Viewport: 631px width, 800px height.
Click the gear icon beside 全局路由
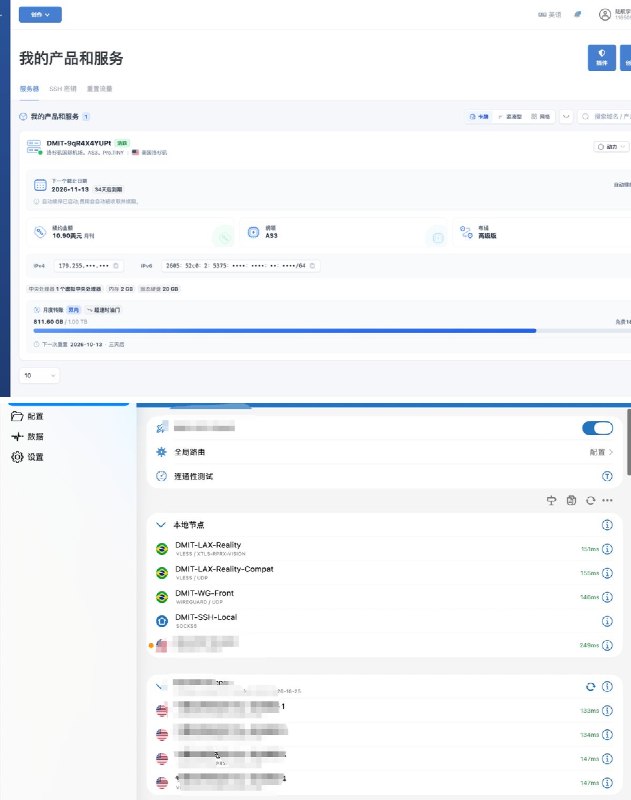point(161,452)
